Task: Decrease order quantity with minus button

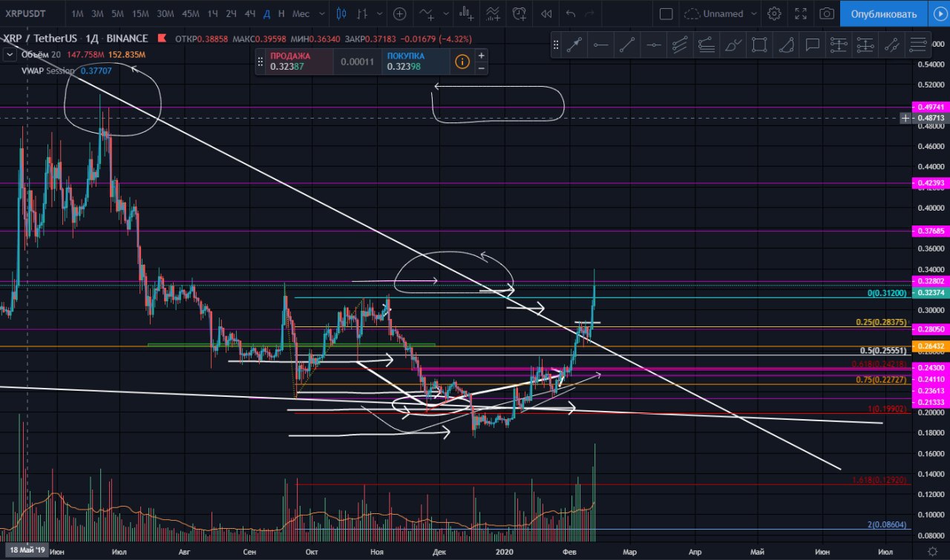Action: coord(481,67)
